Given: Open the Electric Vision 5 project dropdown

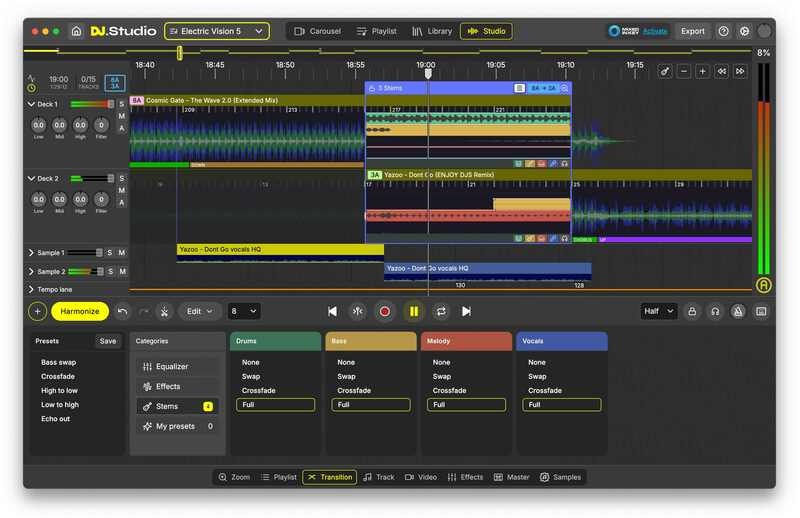Looking at the screenshot, I should coord(216,31).
